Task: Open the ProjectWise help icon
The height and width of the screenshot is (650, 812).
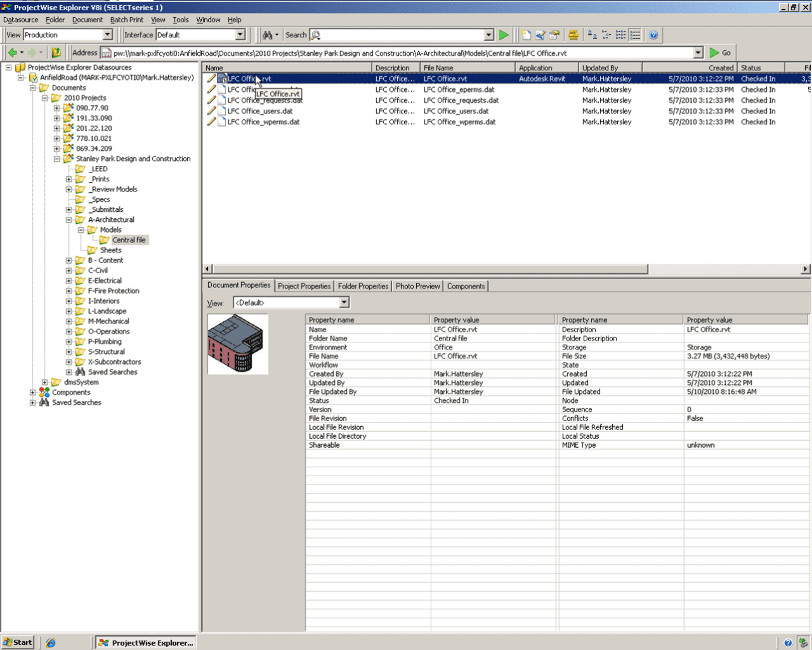Action: 653,35
